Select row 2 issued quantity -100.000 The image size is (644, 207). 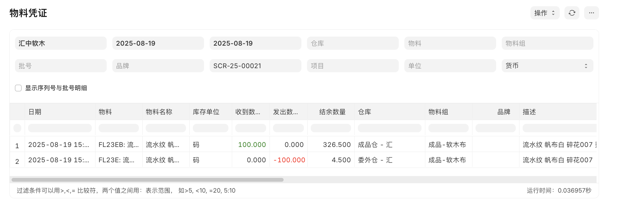[289, 160]
